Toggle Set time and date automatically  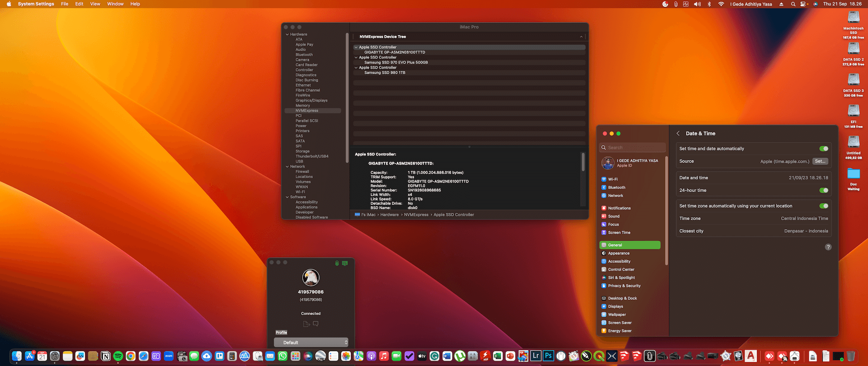[824, 149]
